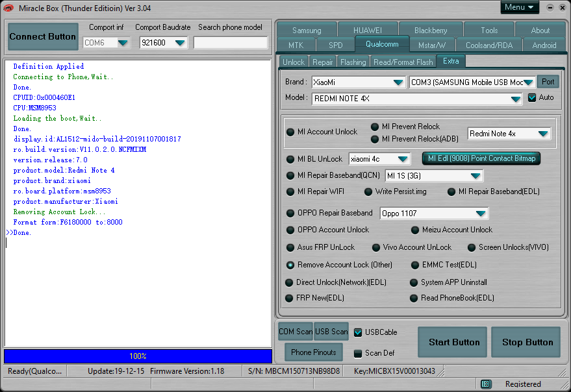Select the Extra sub-tab
The width and height of the screenshot is (571, 392).
[451, 61]
